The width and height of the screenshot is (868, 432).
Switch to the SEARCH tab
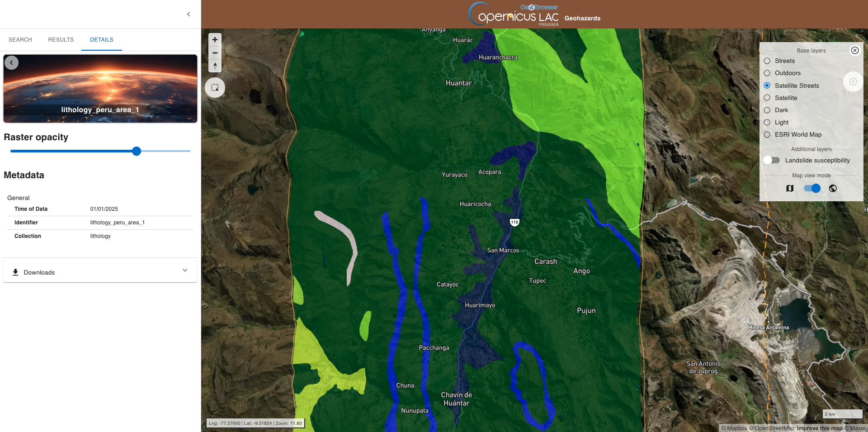click(20, 40)
